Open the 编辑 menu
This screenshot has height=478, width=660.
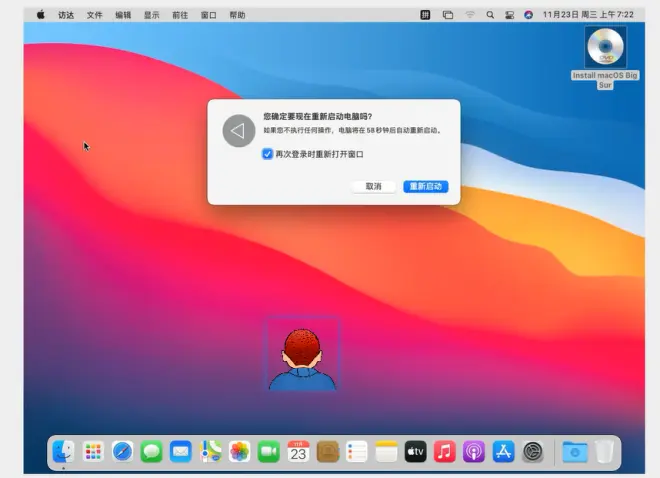[123, 15]
